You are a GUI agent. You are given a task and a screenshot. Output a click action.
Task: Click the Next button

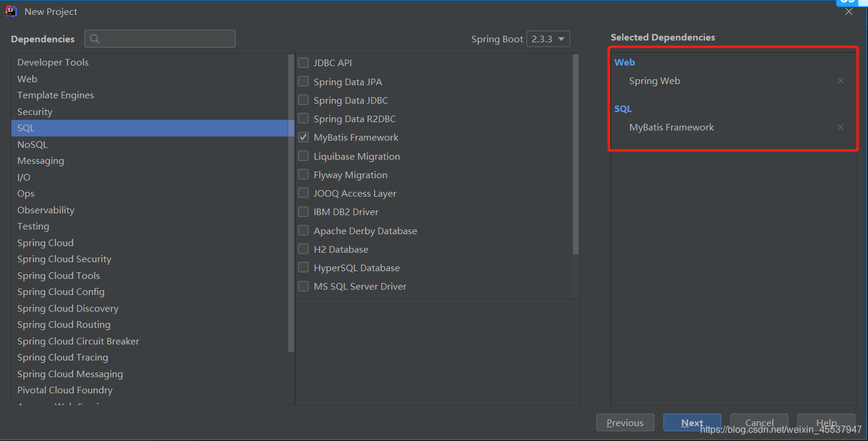tap(692, 423)
